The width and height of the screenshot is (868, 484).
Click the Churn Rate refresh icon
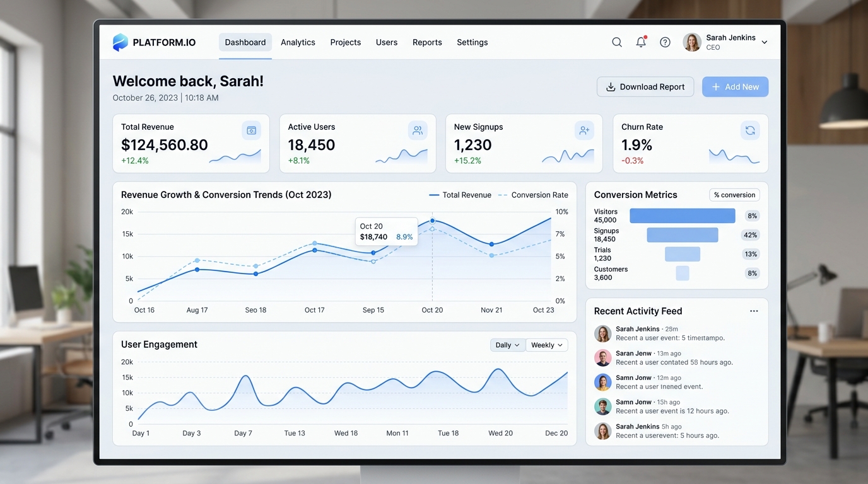point(750,130)
